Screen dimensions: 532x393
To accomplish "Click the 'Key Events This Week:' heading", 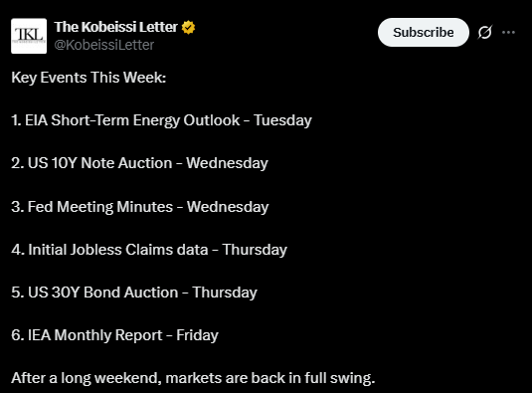I will (x=89, y=78).
